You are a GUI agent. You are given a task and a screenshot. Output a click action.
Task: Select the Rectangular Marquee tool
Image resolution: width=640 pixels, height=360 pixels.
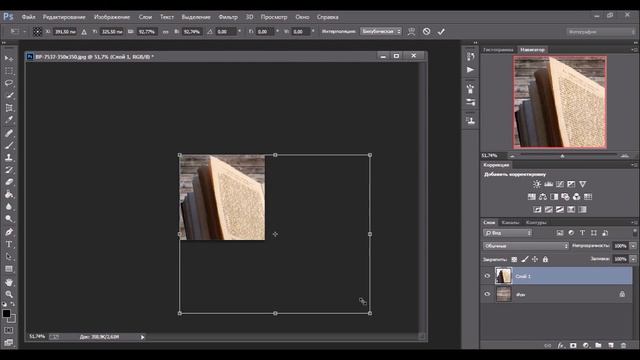[9, 71]
